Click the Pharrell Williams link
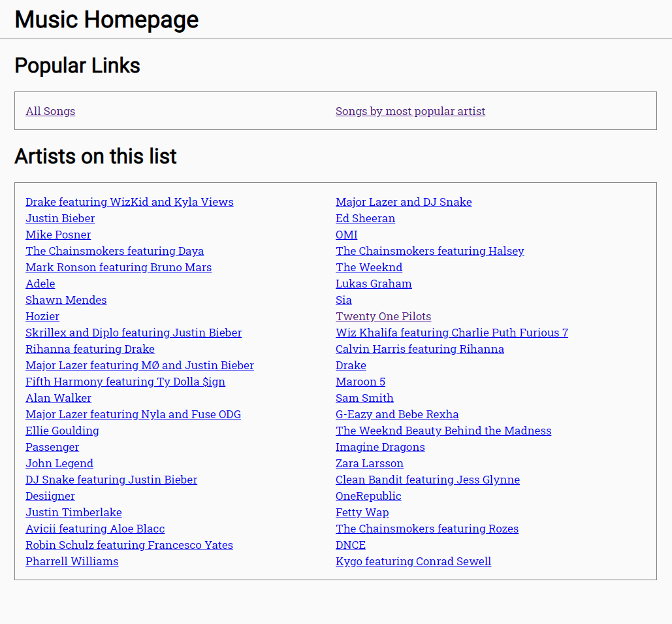This screenshot has width=672, height=624. click(72, 561)
